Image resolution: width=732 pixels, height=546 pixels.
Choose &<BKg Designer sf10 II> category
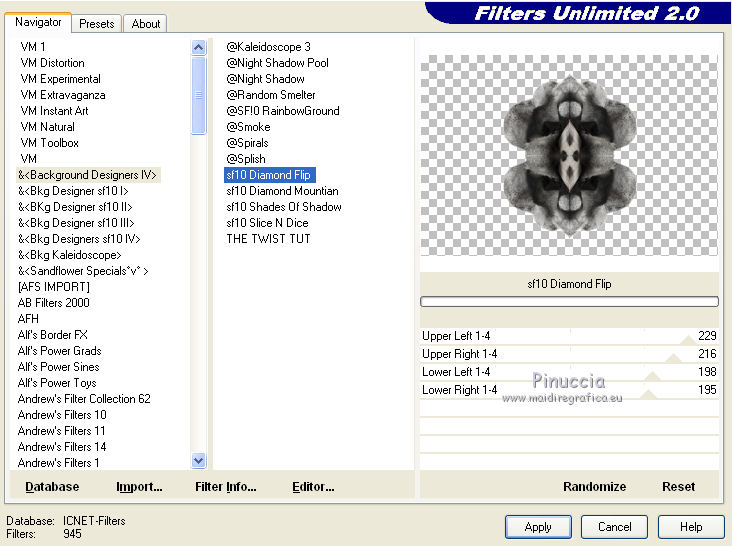[75, 207]
